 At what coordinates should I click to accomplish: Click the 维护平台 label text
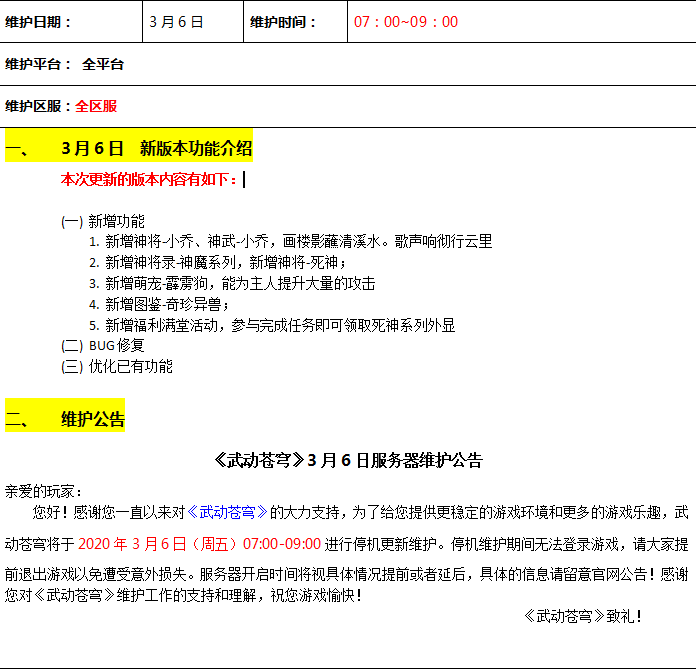point(38,64)
